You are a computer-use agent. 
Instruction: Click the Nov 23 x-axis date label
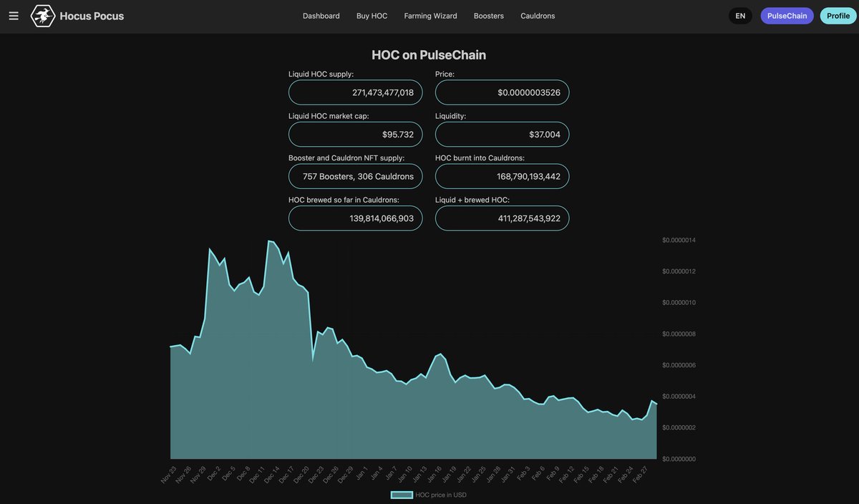coord(169,474)
